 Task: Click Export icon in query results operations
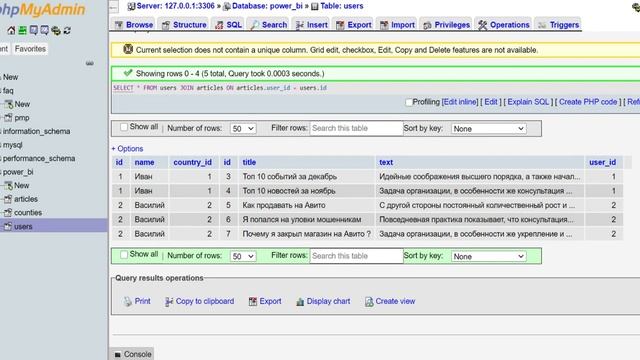tap(253, 301)
